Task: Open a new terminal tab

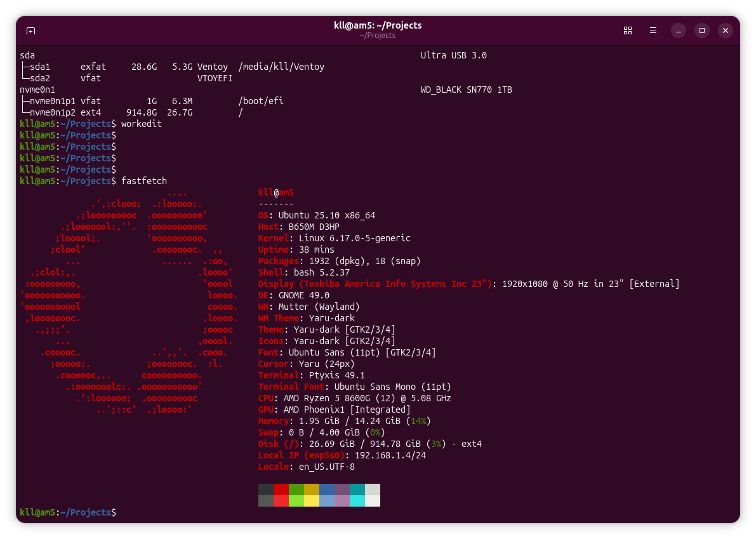Action: 30,30
